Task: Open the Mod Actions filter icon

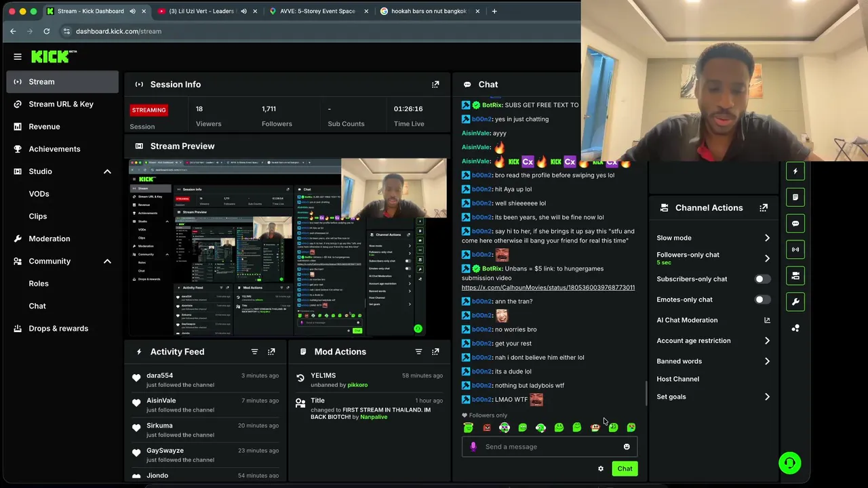Action: click(418, 352)
